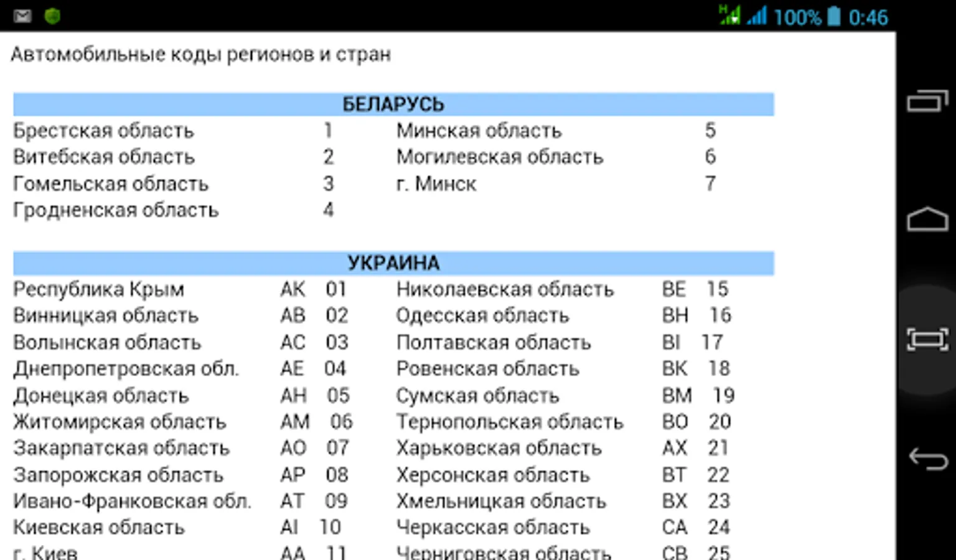Tap 'Одесская область' entry
The width and height of the screenshot is (956, 560).
(482, 315)
